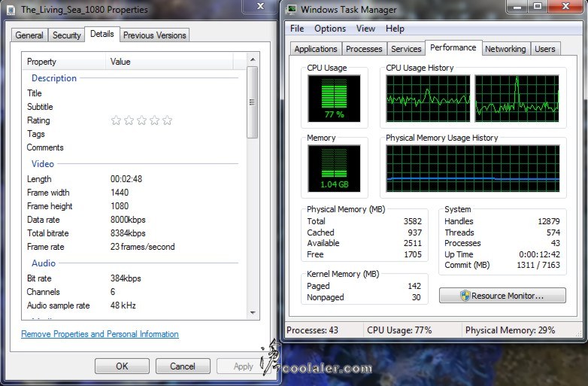Click the Windows Task Manager title icon
588x386 pixels.
pos(292,9)
